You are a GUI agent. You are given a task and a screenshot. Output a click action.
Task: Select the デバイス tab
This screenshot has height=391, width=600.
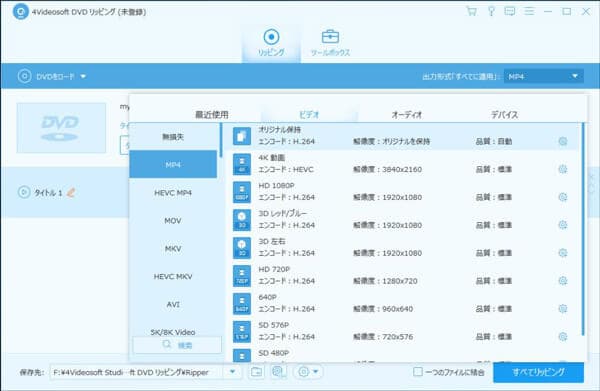coord(504,114)
